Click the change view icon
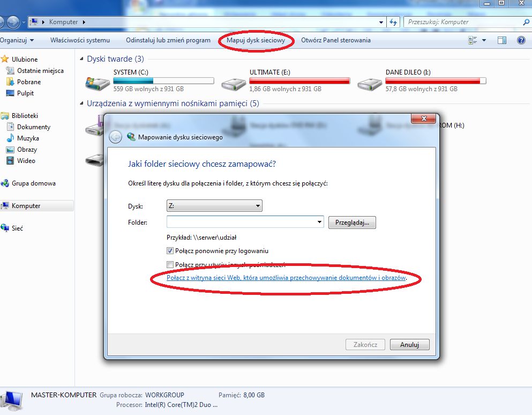Image resolution: width=532 pixels, height=415 pixels. coord(473,40)
